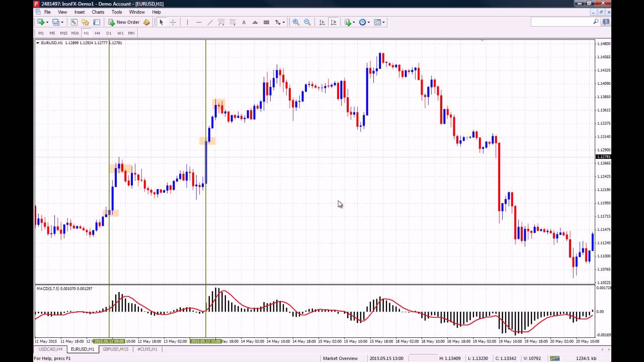
Task: Select the arrow Cursor tool
Action: (x=162, y=22)
